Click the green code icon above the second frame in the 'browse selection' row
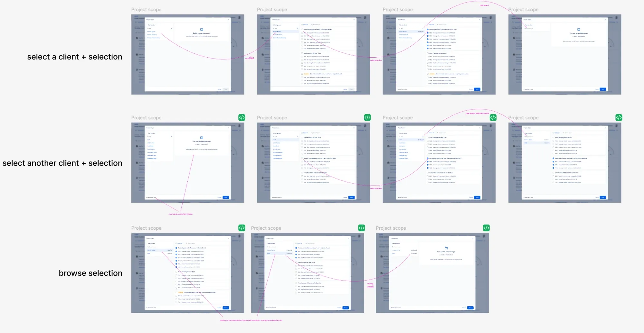Screen dimensions: 644x333 (362, 228)
